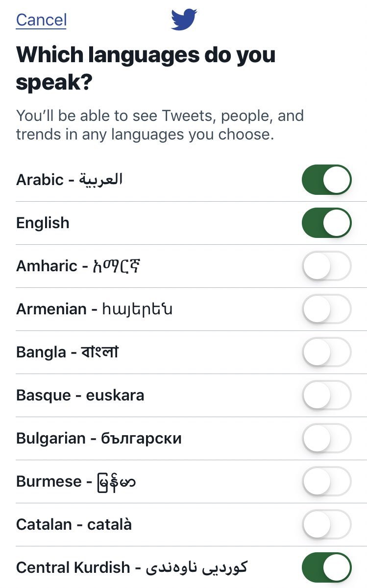Disable the English language switch
Image resolution: width=367 pixels, height=588 pixels.
click(x=327, y=223)
